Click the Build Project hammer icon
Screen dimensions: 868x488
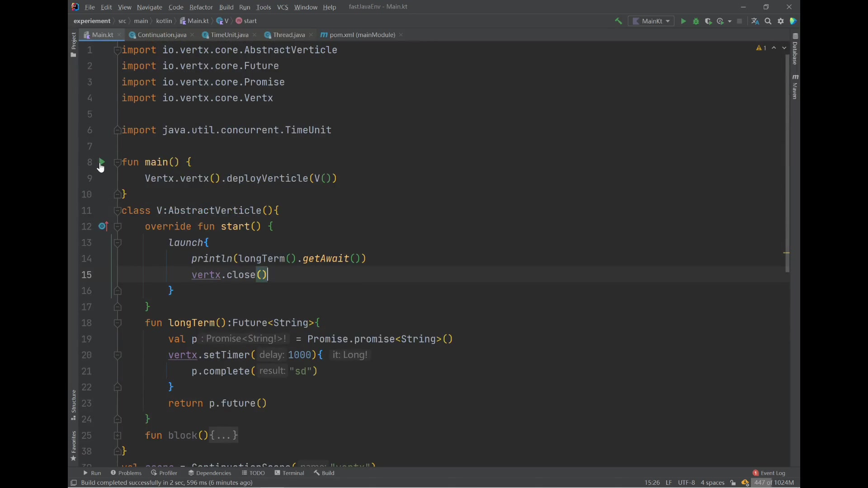coord(618,21)
